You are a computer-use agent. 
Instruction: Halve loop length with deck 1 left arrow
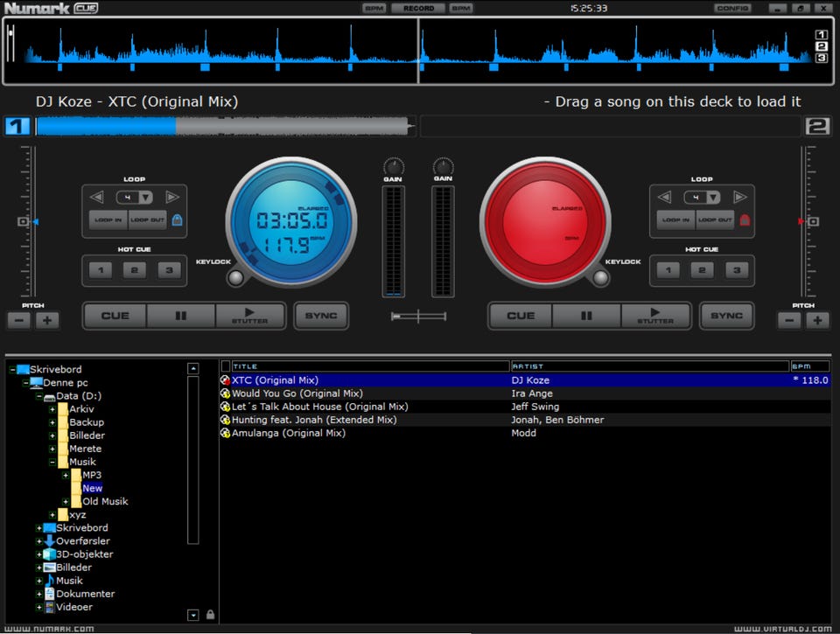point(97,197)
